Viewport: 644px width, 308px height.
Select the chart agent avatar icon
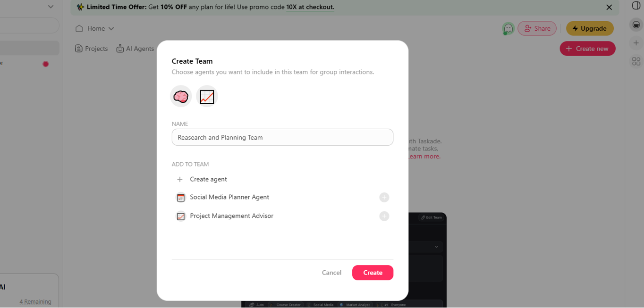[x=207, y=96]
